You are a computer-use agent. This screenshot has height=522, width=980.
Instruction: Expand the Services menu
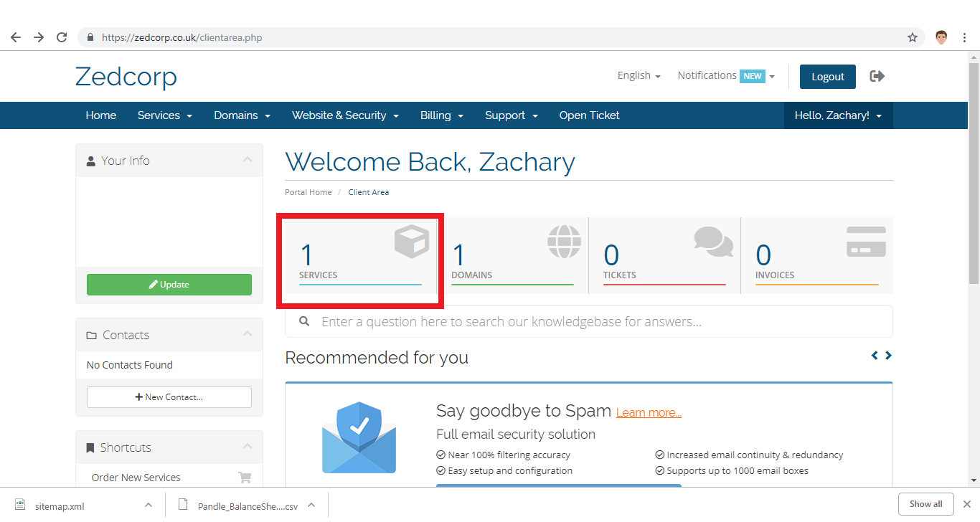tap(165, 115)
